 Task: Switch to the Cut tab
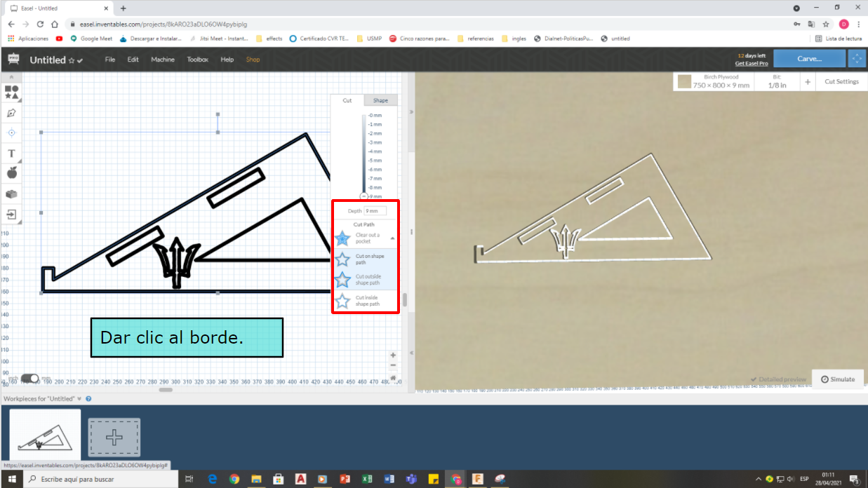(x=347, y=100)
